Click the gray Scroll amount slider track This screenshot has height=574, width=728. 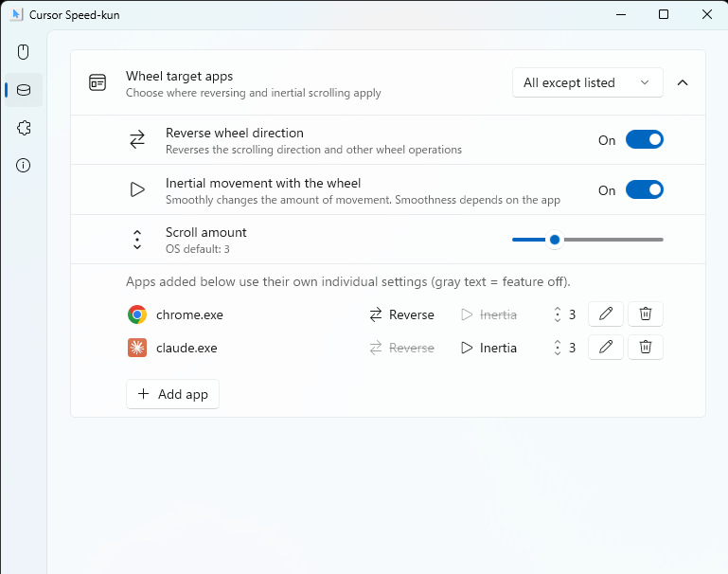pyautogui.click(x=613, y=240)
